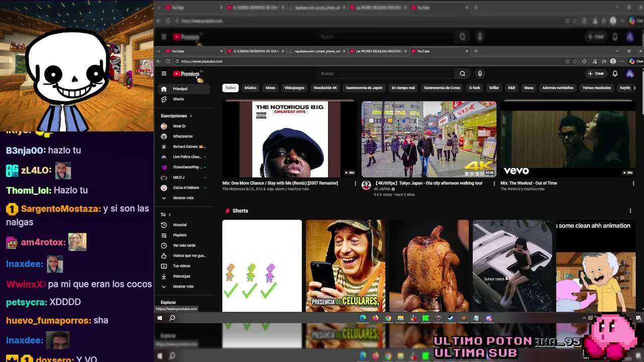Select Resolución 4K filter chip

coord(325,88)
